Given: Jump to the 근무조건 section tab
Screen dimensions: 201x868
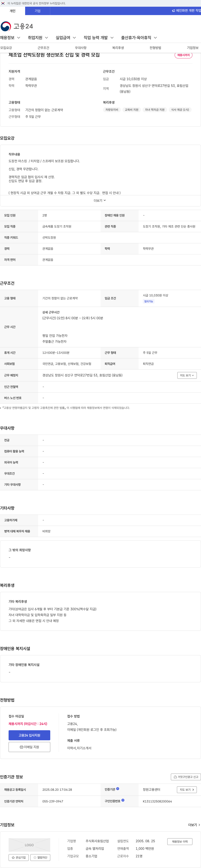Looking at the screenshot, I should (43, 48).
